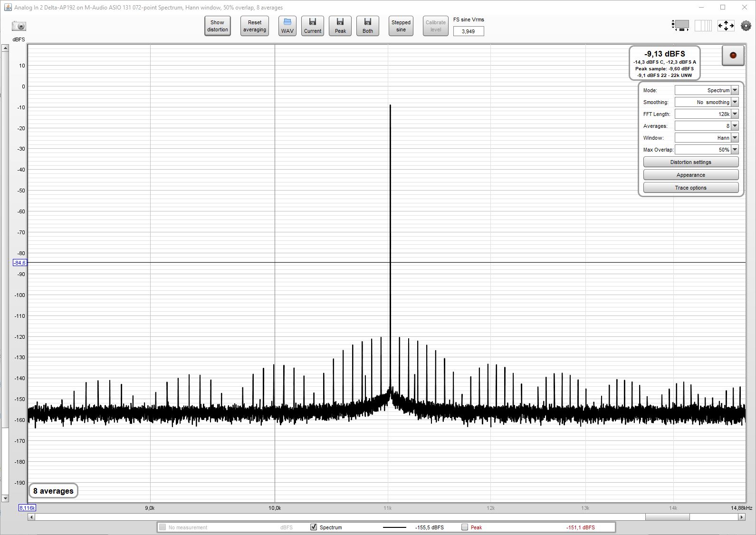
Task: Click horizontal scroll left arrow
Action: coord(31,517)
